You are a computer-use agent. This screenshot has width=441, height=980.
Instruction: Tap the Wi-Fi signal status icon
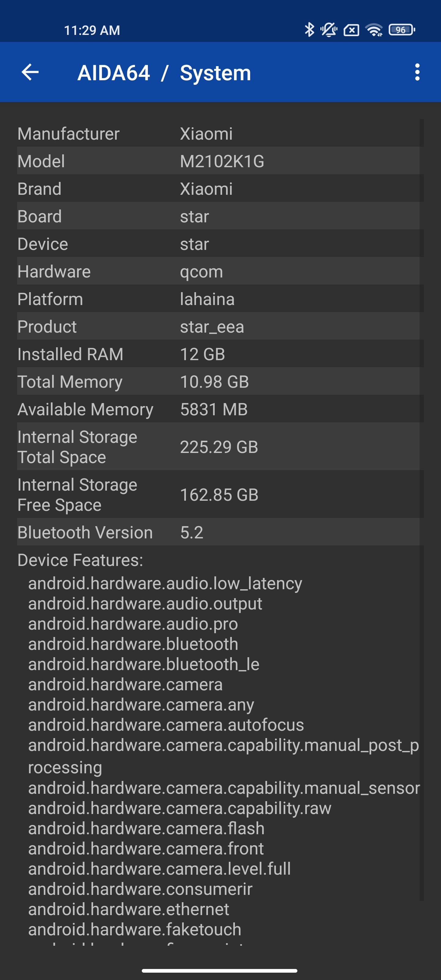tap(374, 30)
